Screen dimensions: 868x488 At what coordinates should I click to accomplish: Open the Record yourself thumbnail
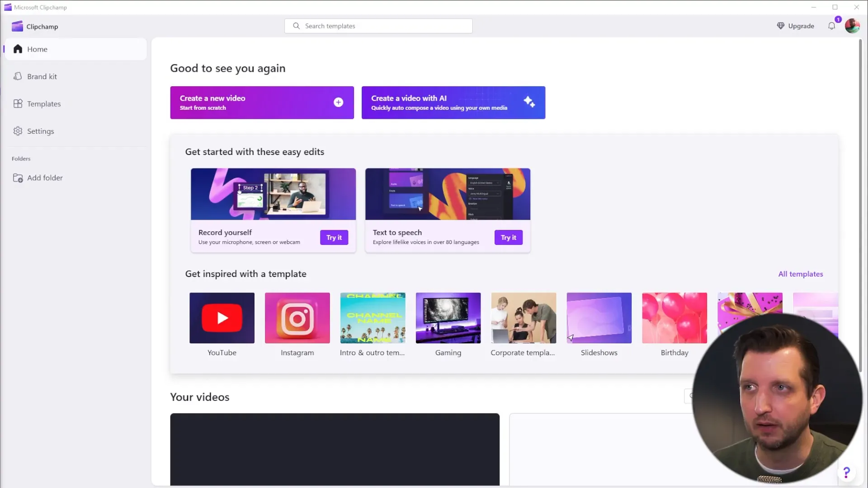[273, 194]
